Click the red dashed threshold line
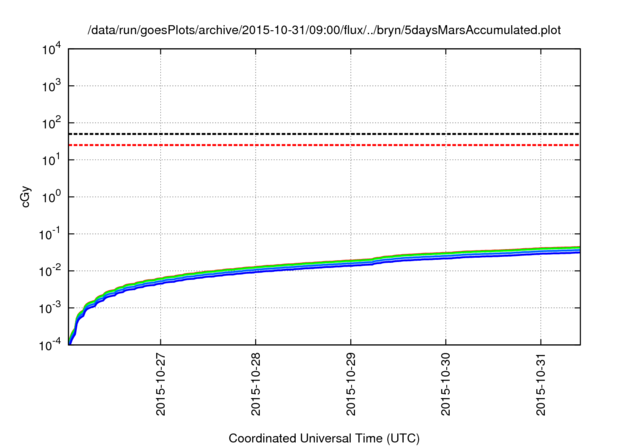The width and height of the screenshot is (640, 448). pyautogui.click(x=324, y=145)
